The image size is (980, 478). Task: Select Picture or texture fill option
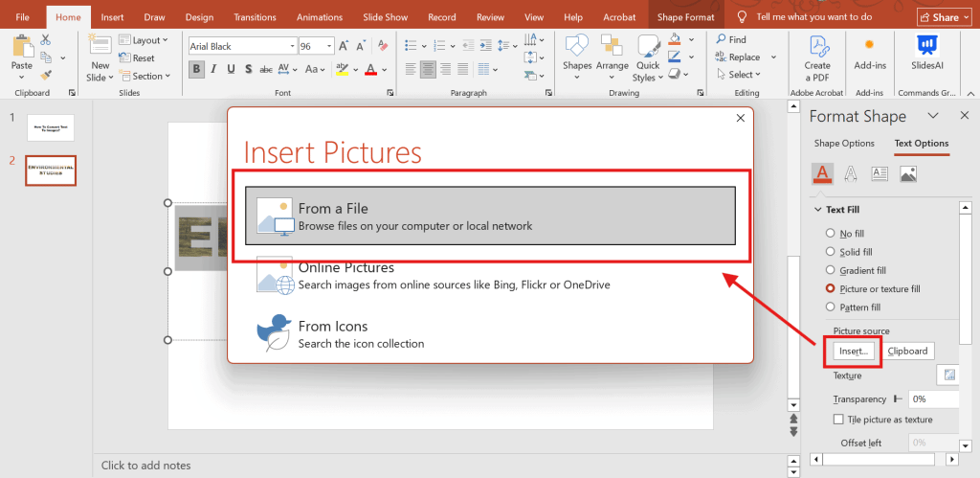[830, 288]
